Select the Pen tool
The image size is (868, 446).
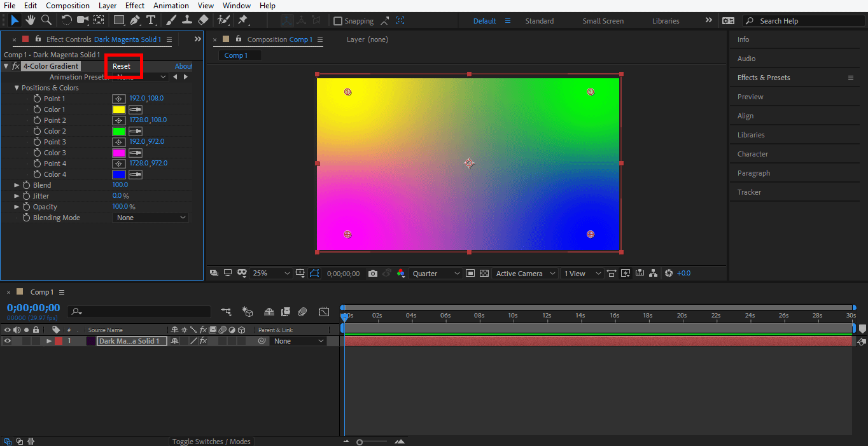(135, 20)
